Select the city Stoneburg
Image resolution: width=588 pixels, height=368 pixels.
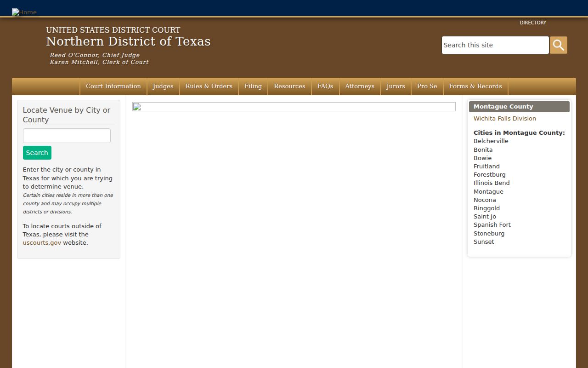click(x=489, y=233)
